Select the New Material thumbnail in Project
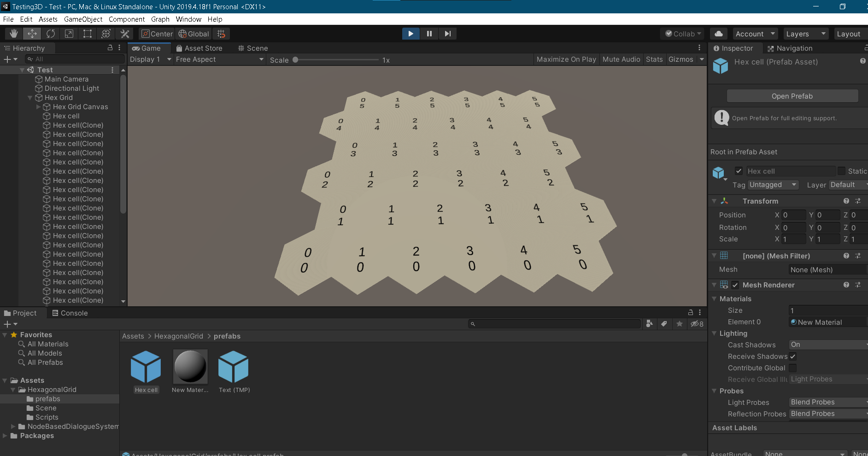Image resolution: width=868 pixels, height=456 pixels. 190,367
